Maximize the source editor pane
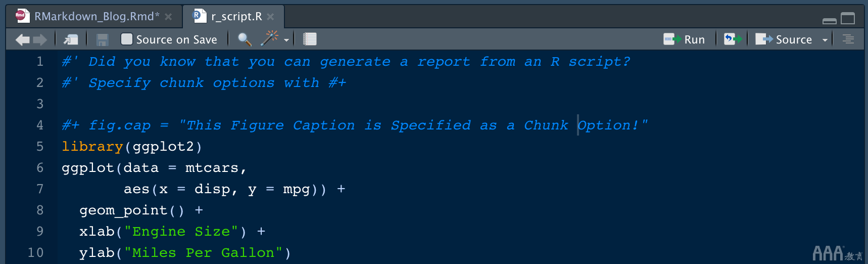Viewport: 868px width, 264px height. tap(848, 19)
